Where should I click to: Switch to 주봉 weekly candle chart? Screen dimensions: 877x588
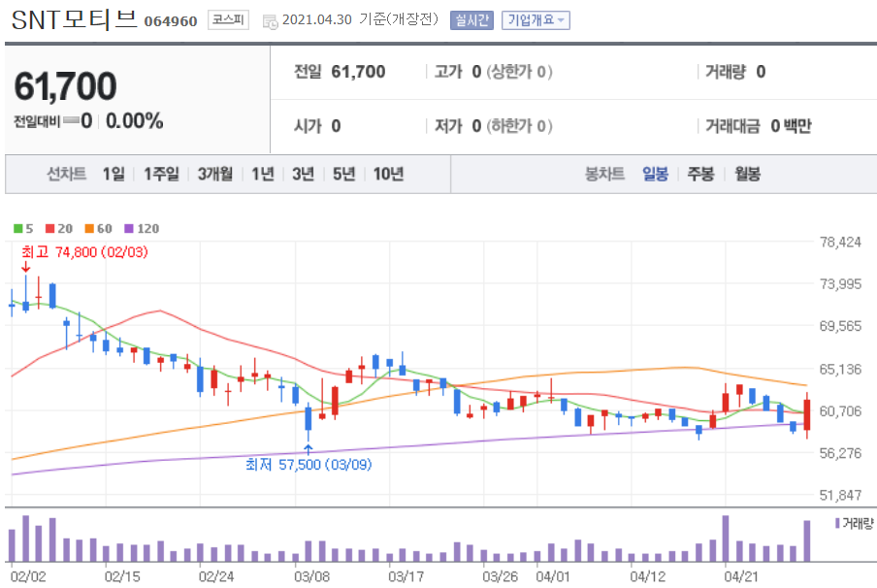[x=700, y=174]
